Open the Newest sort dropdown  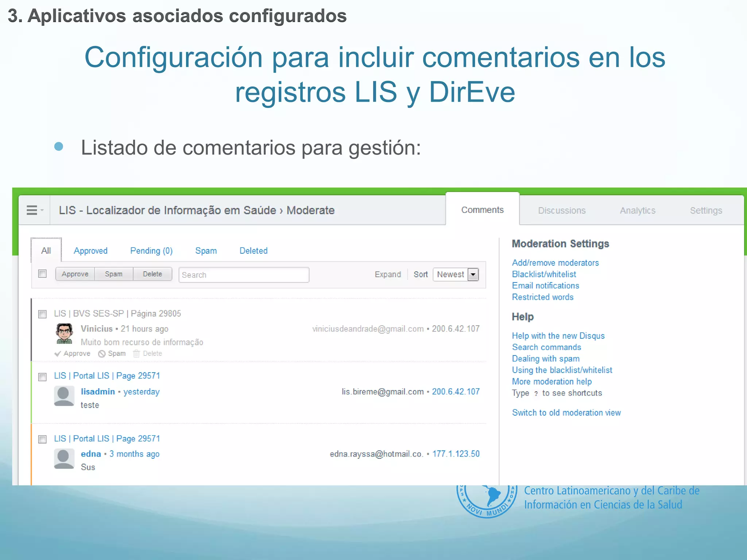tap(456, 275)
